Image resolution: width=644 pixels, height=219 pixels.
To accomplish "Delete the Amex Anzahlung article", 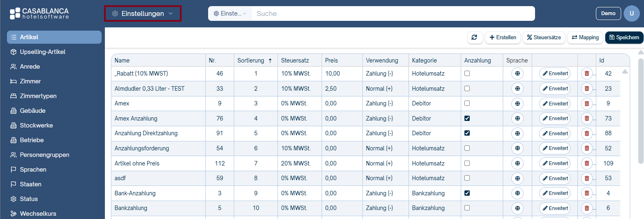I will pyautogui.click(x=587, y=118).
